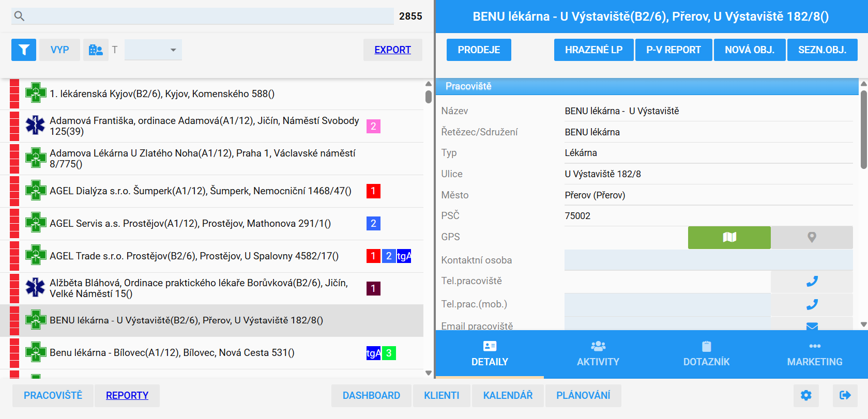Image resolution: width=868 pixels, height=419 pixels.
Task: Click the blue filter funnel icon
Action: (x=24, y=50)
